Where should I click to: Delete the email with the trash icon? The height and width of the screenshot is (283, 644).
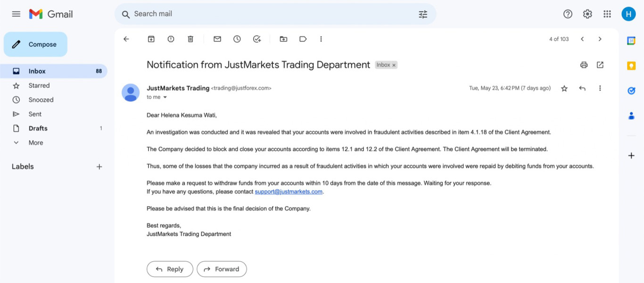click(190, 39)
